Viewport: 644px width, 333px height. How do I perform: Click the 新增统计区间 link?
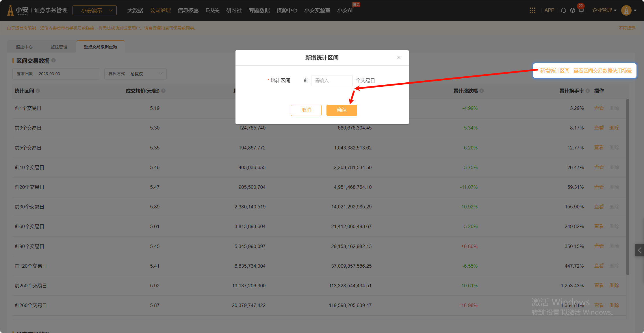click(554, 71)
